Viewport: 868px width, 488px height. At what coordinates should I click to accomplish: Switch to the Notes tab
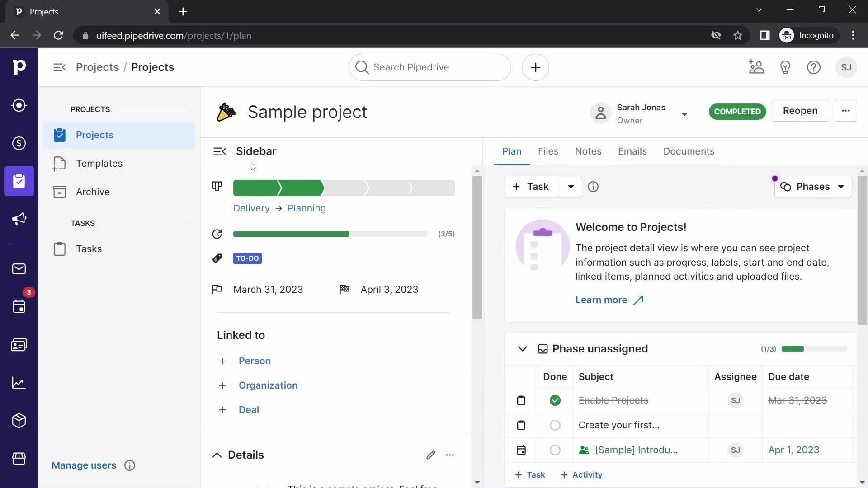(x=588, y=151)
